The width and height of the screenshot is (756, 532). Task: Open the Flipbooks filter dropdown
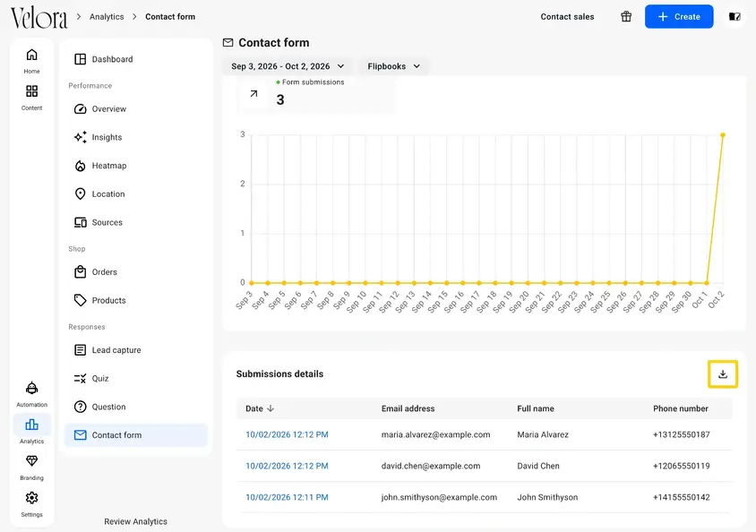(393, 66)
